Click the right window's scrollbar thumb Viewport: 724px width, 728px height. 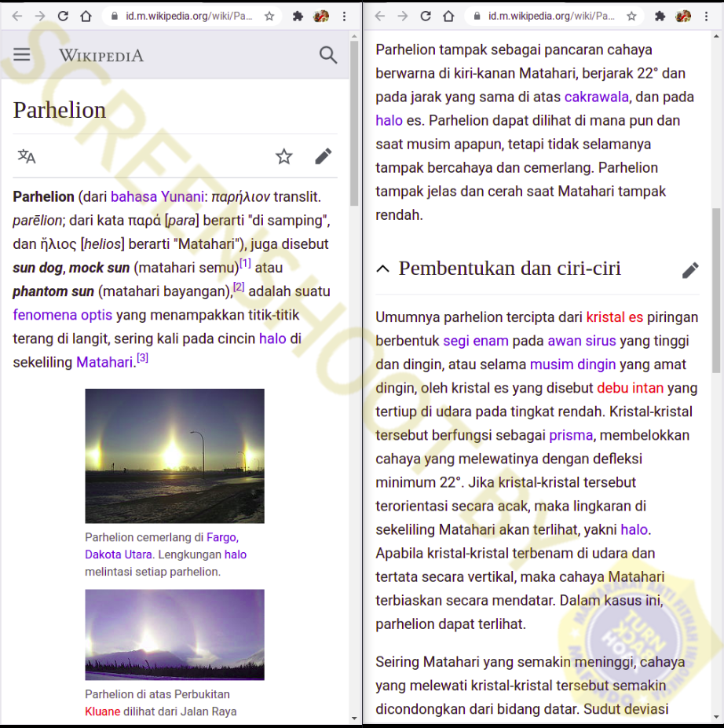tap(717, 291)
